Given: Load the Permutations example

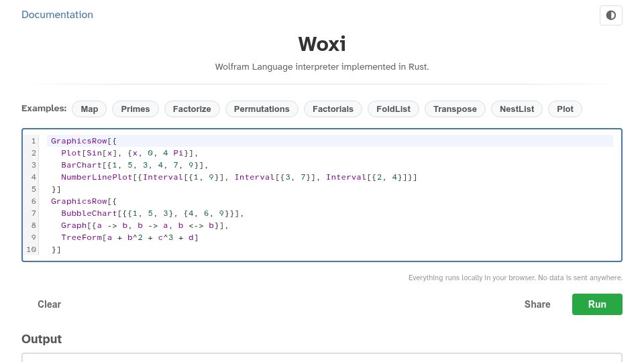Looking at the screenshot, I should 262,109.
